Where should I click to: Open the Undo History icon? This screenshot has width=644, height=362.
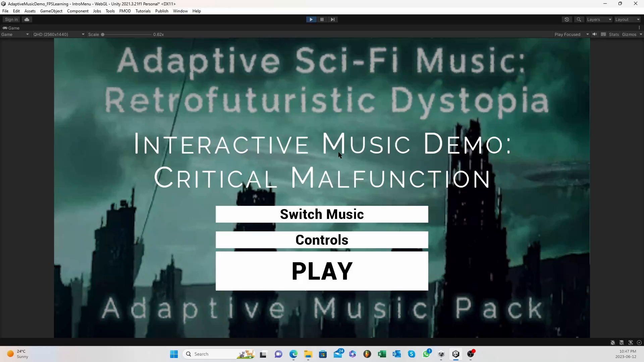[x=567, y=19]
